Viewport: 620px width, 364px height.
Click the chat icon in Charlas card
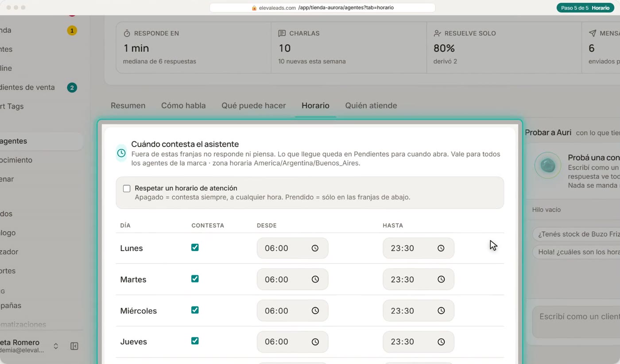click(282, 33)
